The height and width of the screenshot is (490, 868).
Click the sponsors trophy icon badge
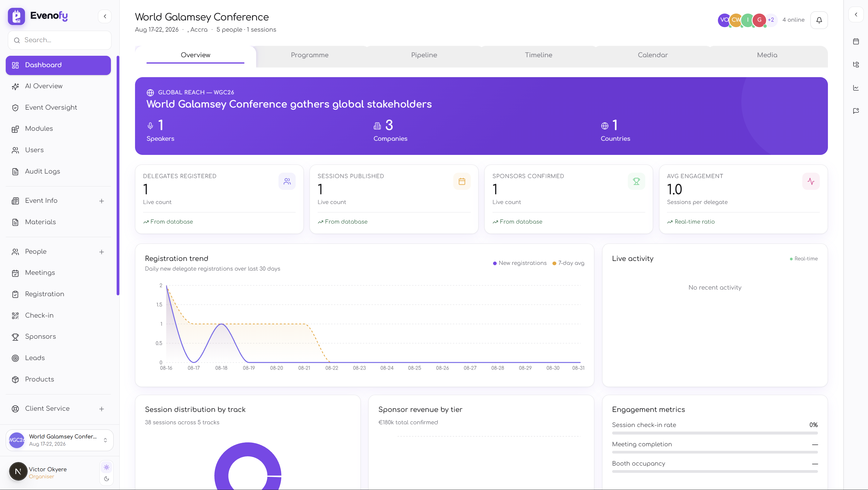click(x=637, y=181)
